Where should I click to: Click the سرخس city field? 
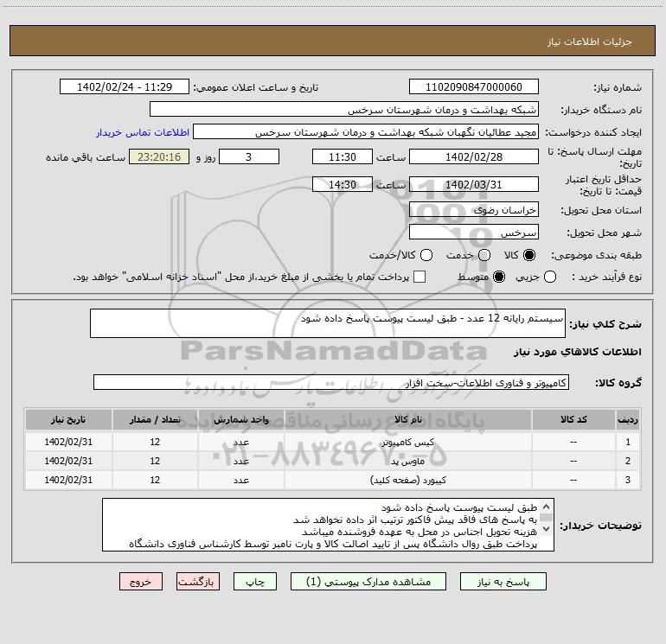pyautogui.click(x=474, y=232)
